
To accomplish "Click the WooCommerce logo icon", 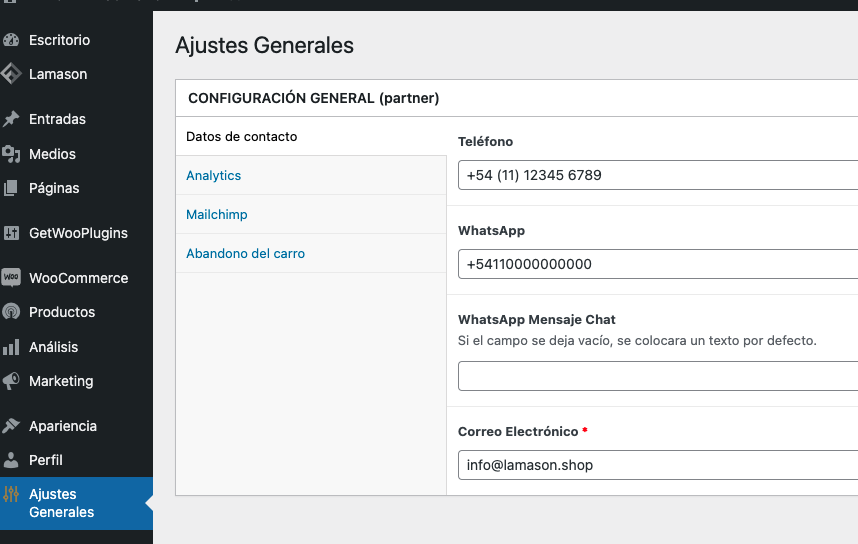I will point(12,278).
